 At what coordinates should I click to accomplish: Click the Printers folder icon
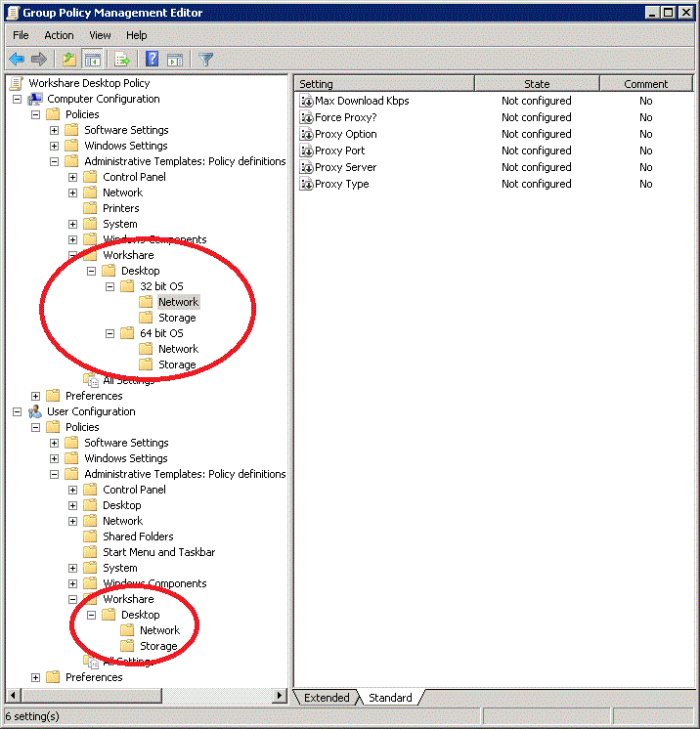coord(90,208)
